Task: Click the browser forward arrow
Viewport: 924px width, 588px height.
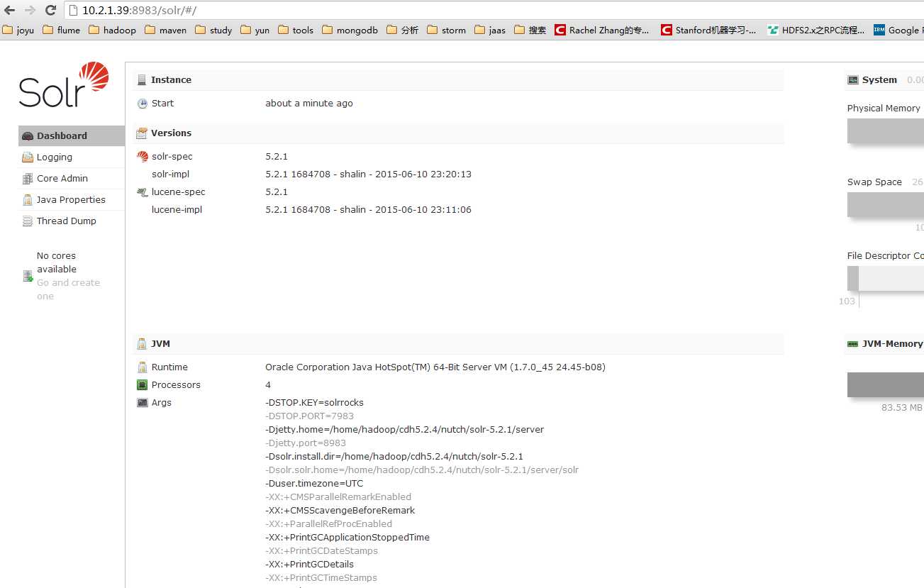Action: (30, 10)
